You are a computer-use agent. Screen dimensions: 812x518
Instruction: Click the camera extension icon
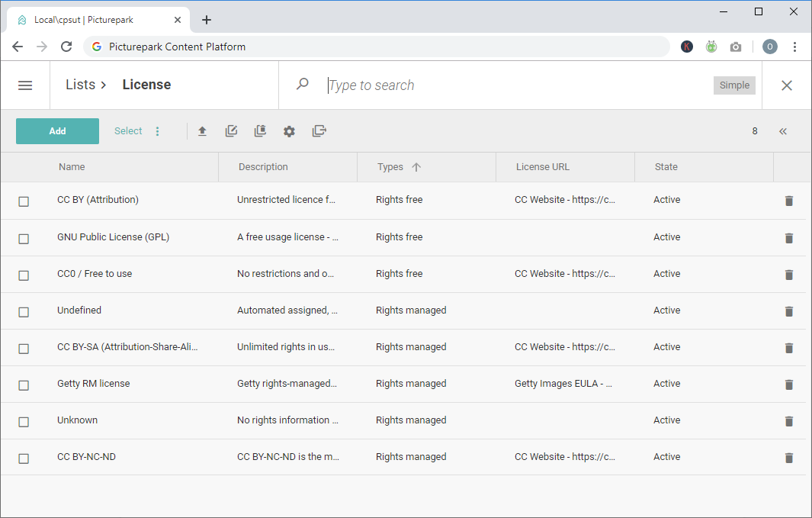click(x=735, y=47)
